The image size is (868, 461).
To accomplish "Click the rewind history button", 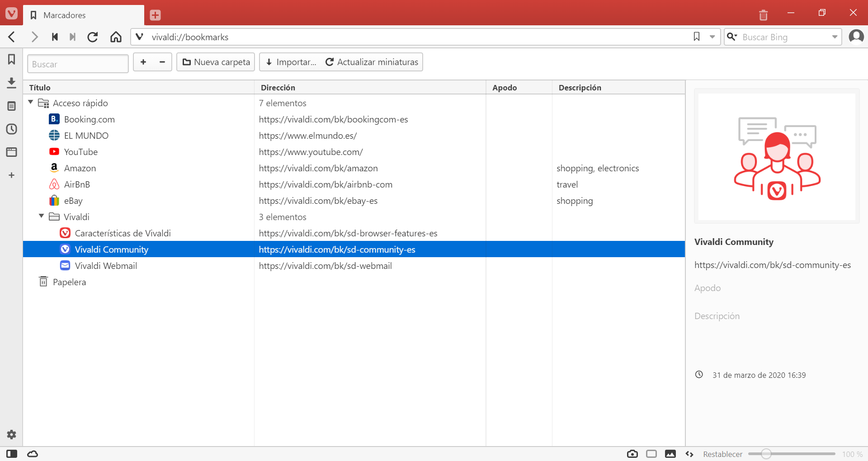I will click(55, 37).
